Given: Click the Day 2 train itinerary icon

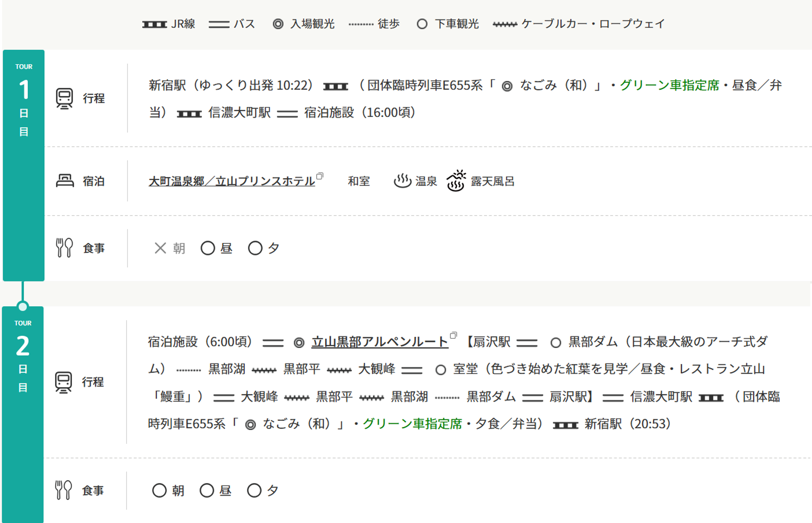Looking at the screenshot, I should (64, 382).
